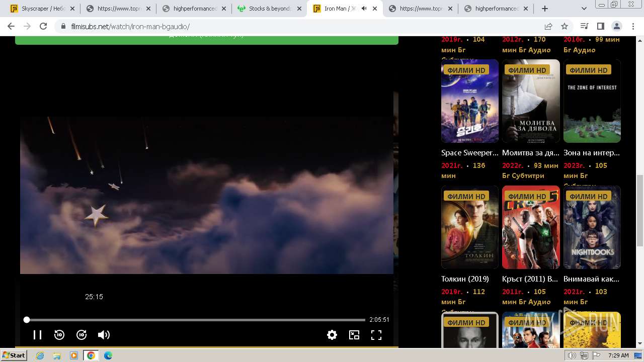Open the media control button
644x362 pixels.
(584, 26)
